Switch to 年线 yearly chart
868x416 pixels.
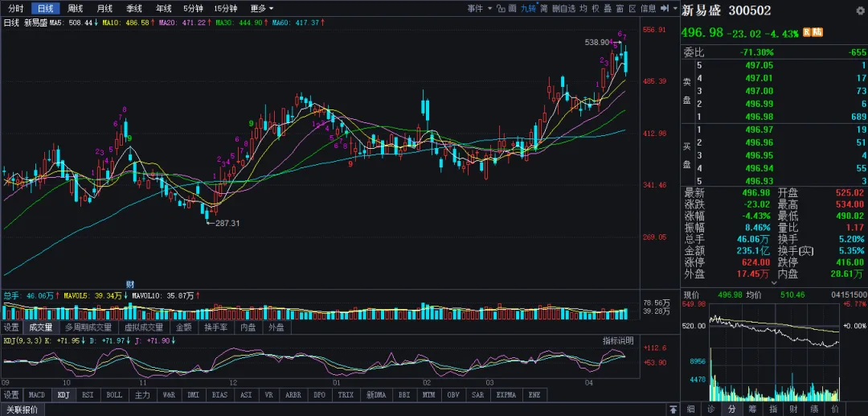[x=163, y=8]
